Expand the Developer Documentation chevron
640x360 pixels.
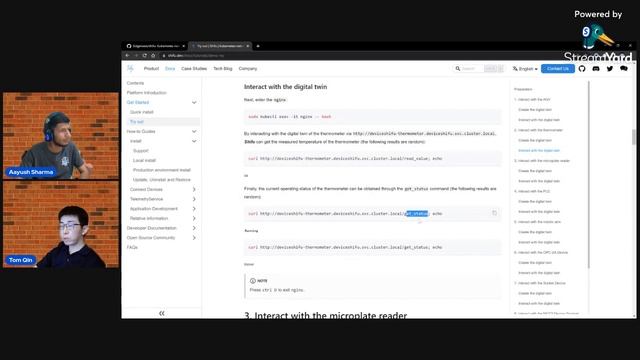pos(194,228)
